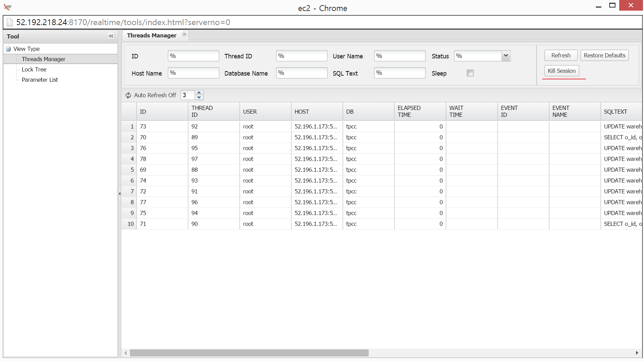The width and height of the screenshot is (644, 361).
Task: Click the side panel splitter collapse arrow
Action: 119,194
